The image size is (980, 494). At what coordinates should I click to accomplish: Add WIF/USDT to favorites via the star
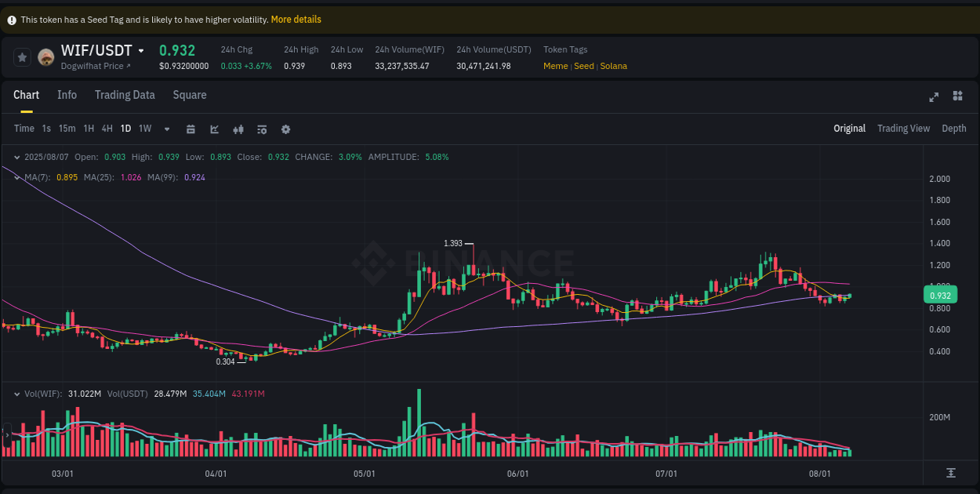click(x=22, y=56)
